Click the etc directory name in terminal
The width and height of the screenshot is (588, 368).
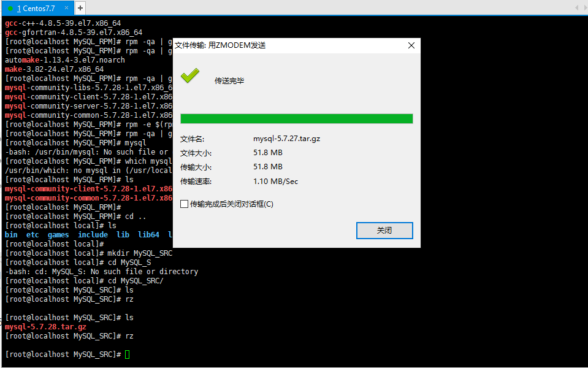[32, 234]
